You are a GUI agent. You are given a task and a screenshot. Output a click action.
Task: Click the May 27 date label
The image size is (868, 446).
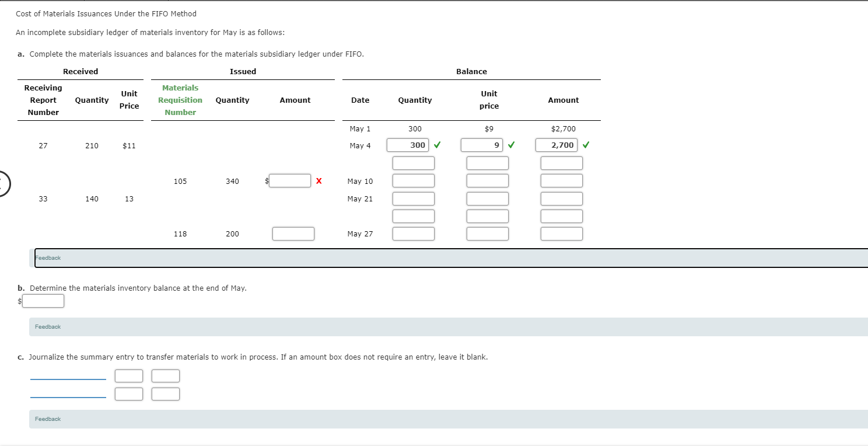(x=360, y=234)
